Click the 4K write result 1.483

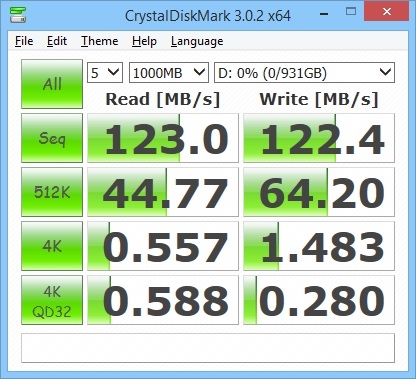click(319, 246)
